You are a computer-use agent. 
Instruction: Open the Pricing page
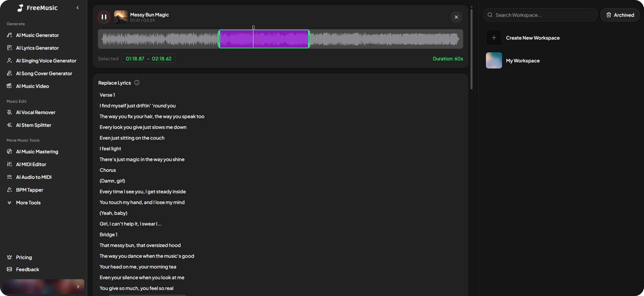[24, 257]
